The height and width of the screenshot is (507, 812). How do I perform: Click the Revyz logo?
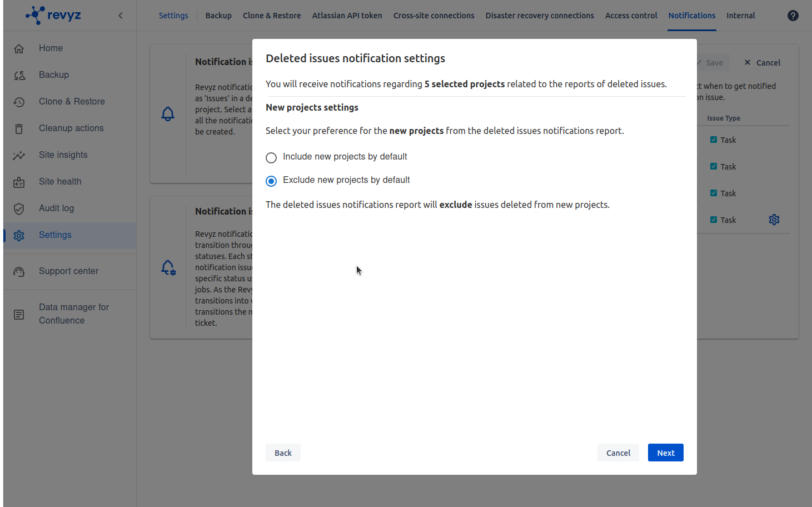(53, 15)
